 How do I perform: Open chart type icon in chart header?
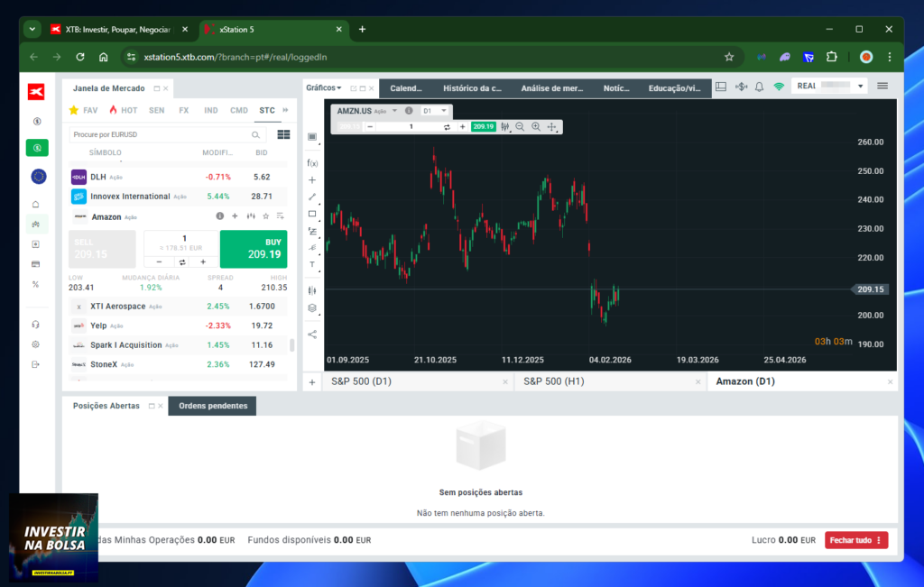coord(505,126)
